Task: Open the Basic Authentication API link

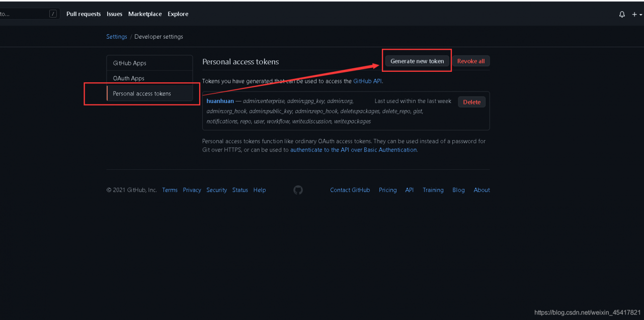Action: click(353, 150)
